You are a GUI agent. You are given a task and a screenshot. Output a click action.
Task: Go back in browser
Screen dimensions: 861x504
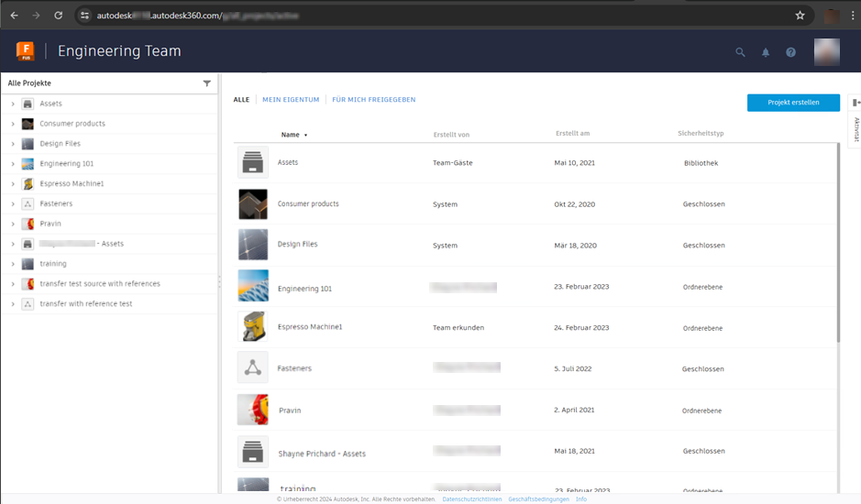15,16
